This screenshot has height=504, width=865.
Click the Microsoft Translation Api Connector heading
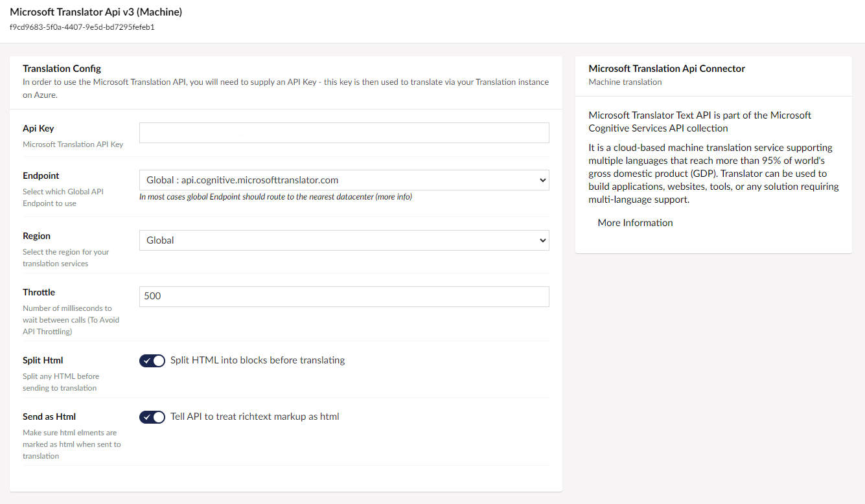tap(667, 69)
